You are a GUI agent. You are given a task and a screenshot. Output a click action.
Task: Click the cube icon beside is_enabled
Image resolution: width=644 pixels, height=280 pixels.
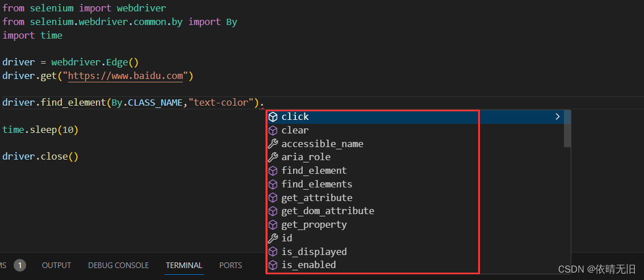coord(273,265)
